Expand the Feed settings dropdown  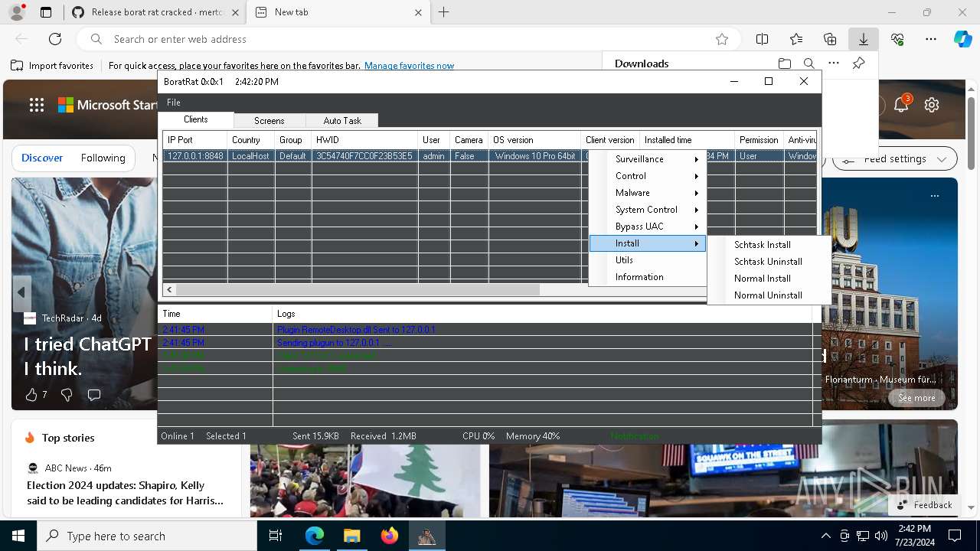tap(895, 159)
